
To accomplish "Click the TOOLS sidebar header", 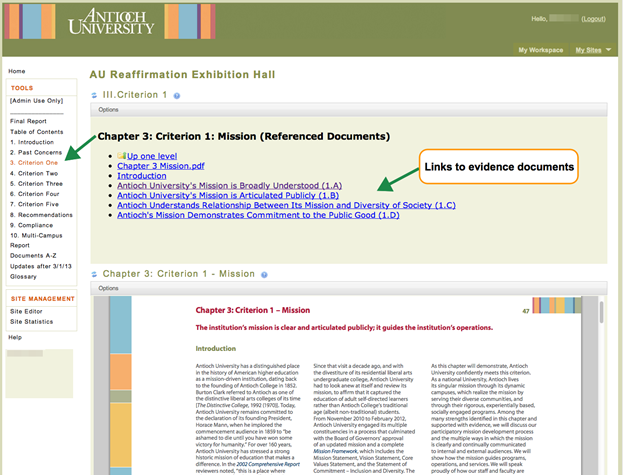I will point(22,88).
